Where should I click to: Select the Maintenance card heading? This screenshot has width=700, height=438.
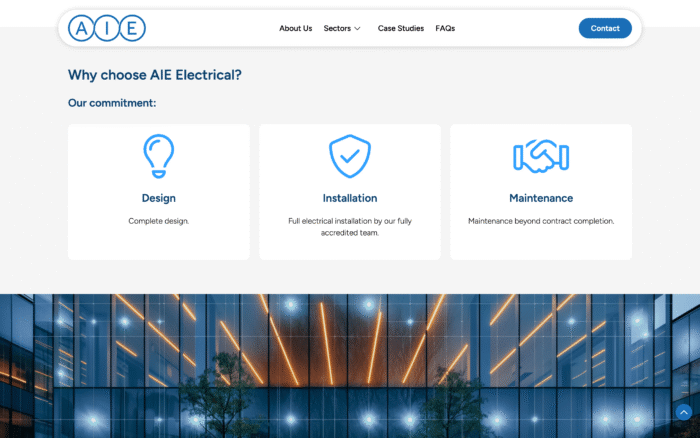coord(541,198)
